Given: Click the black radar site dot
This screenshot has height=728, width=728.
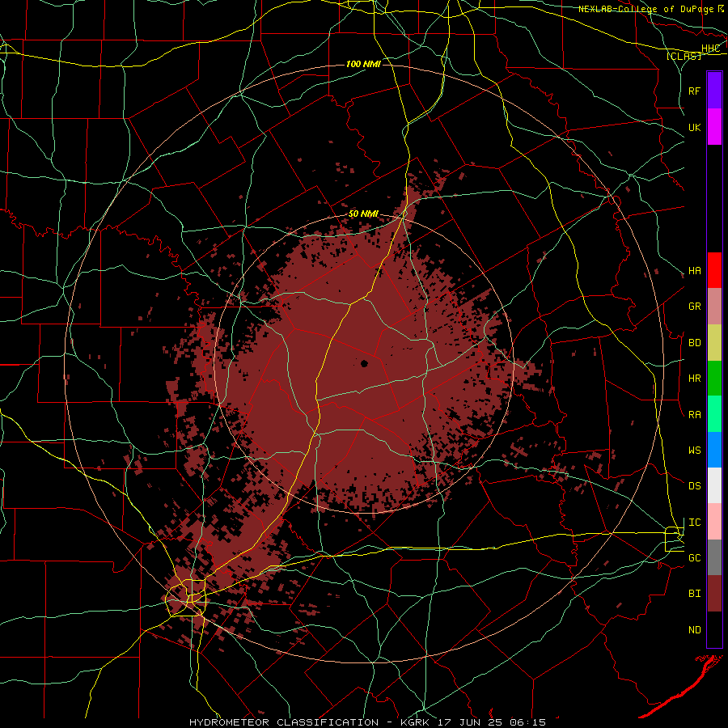Looking at the screenshot, I should pyautogui.click(x=365, y=363).
